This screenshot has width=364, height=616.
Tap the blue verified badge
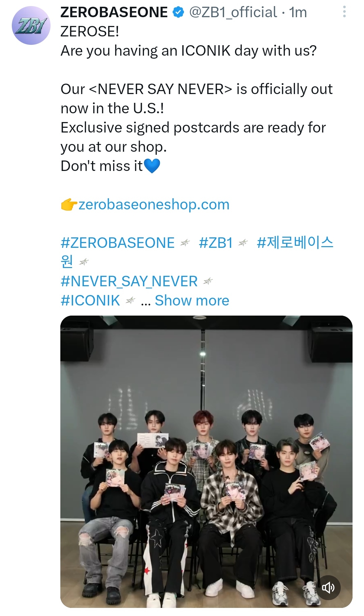(178, 12)
